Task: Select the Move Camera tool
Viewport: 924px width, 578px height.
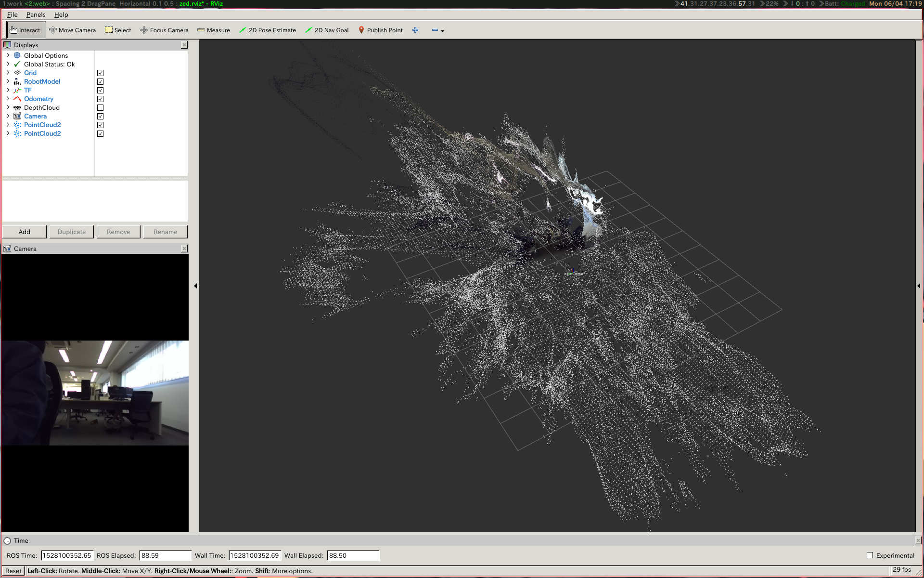Action: [73, 30]
